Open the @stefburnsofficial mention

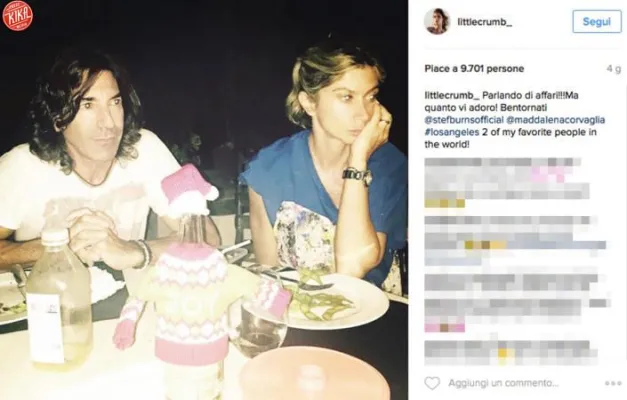pyautogui.click(x=464, y=120)
